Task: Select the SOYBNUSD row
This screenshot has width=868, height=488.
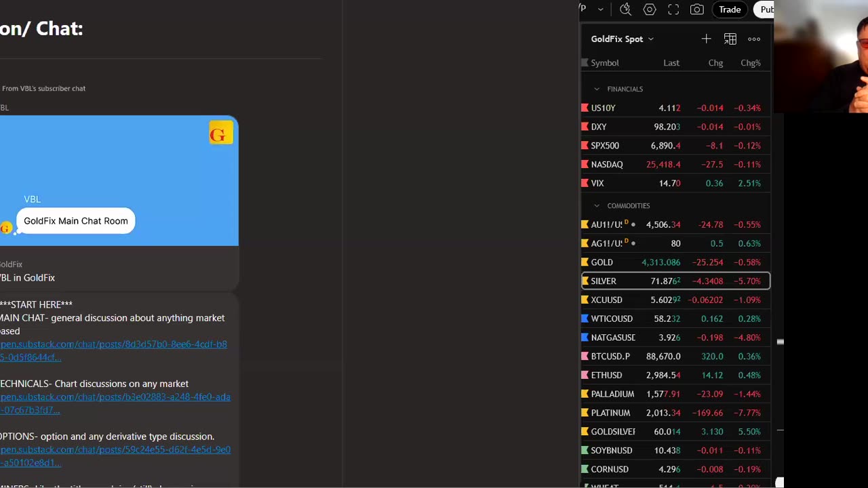Action: (675, 450)
